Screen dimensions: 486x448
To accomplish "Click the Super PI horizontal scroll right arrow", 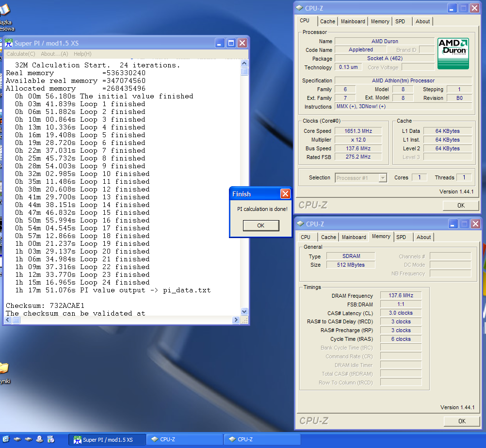I will click(x=236, y=320).
